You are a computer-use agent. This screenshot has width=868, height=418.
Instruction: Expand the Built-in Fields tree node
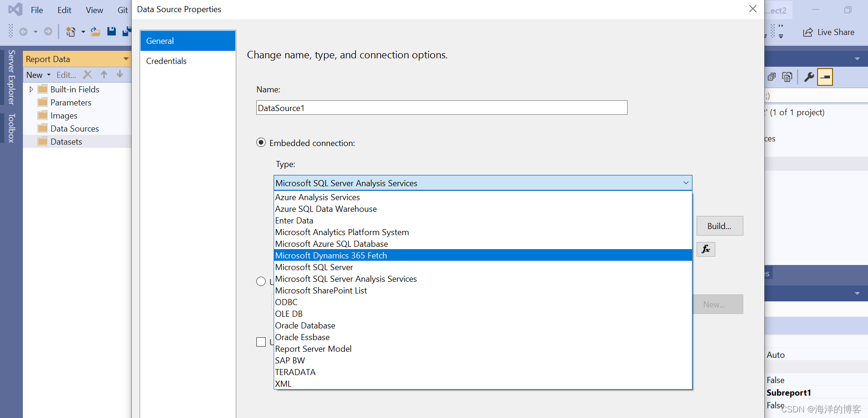point(31,89)
